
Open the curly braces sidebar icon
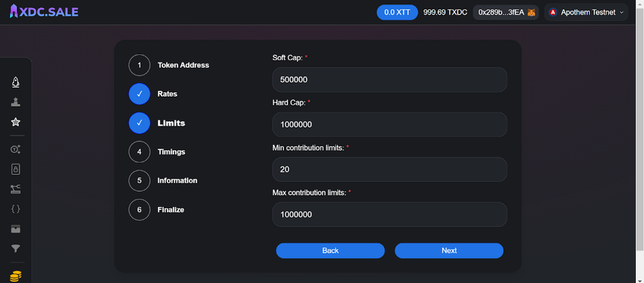[x=15, y=208]
